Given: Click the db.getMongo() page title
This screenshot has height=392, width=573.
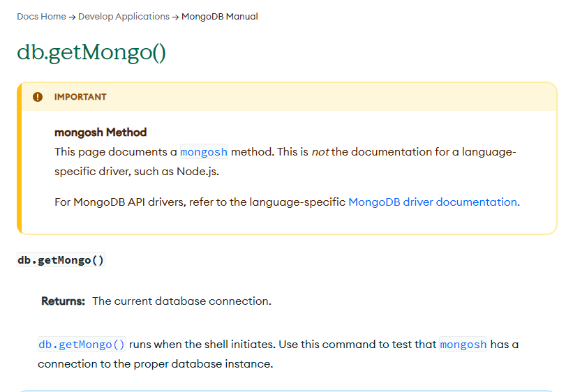Looking at the screenshot, I should pyautogui.click(x=91, y=52).
